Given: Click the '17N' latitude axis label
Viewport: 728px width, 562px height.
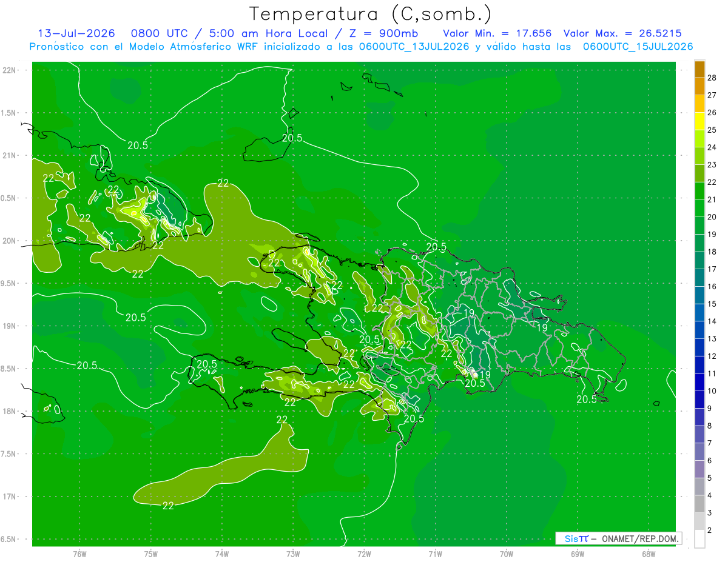Looking at the screenshot, I should [x=9, y=497].
